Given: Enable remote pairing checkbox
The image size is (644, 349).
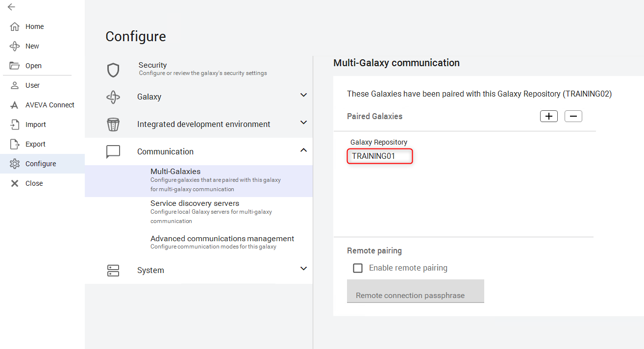Looking at the screenshot, I should tap(358, 268).
